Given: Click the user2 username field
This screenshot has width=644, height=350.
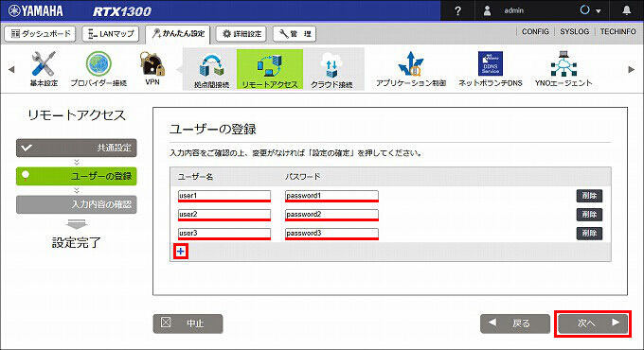Looking at the screenshot, I should 224,215.
